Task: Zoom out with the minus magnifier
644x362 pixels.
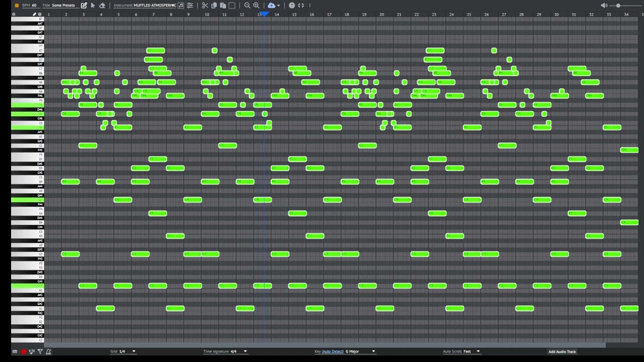Action: (247, 5)
